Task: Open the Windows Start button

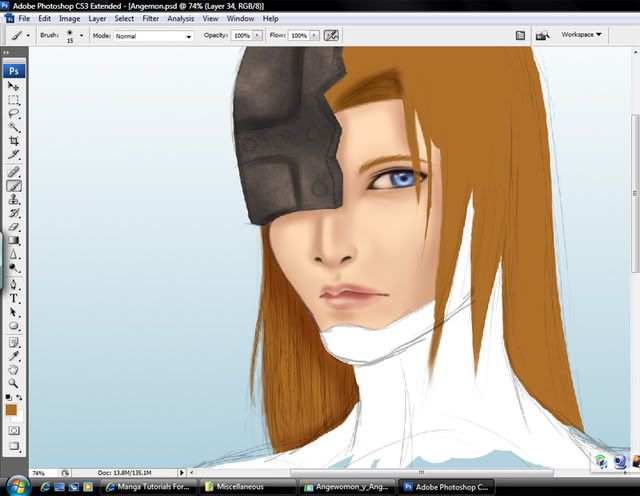Action: [x=17, y=486]
